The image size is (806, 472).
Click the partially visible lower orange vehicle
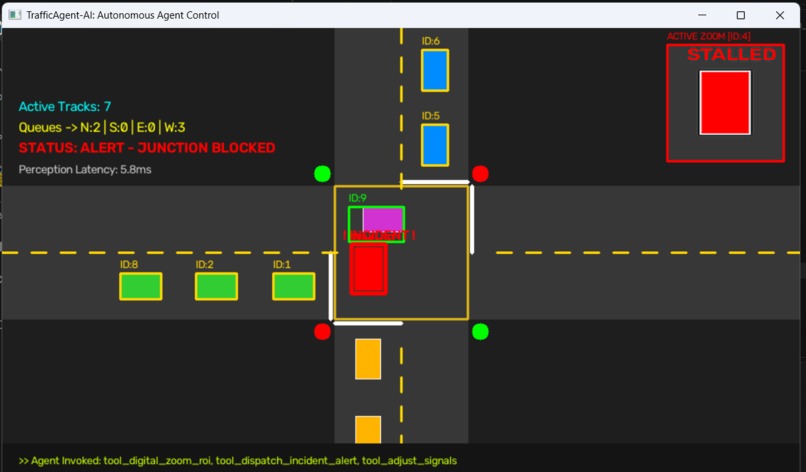pos(368,430)
